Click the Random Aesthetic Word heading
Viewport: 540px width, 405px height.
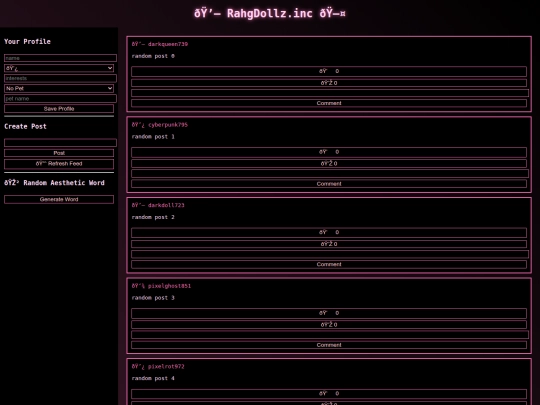(54, 183)
